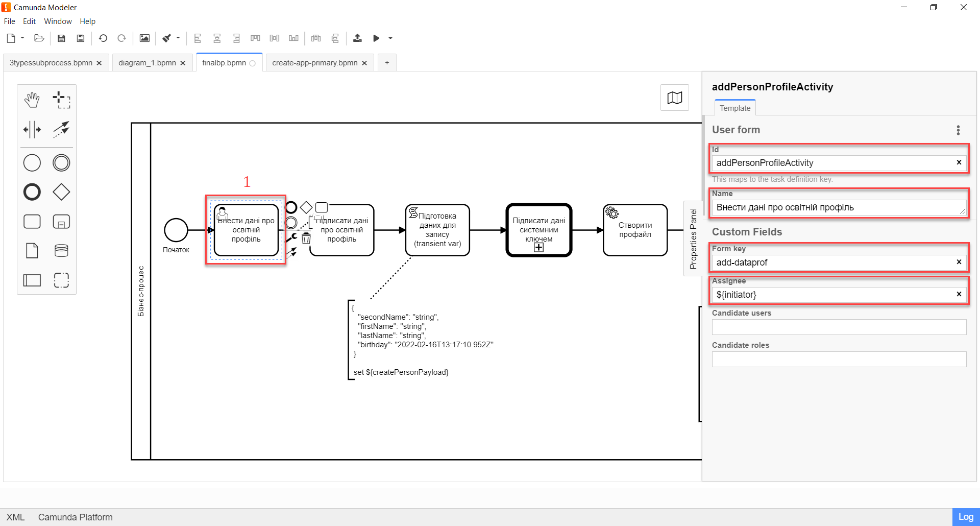Expand the color picker dropdown in toolbar
This screenshot has width=980, height=526.
pyautogui.click(x=178, y=38)
